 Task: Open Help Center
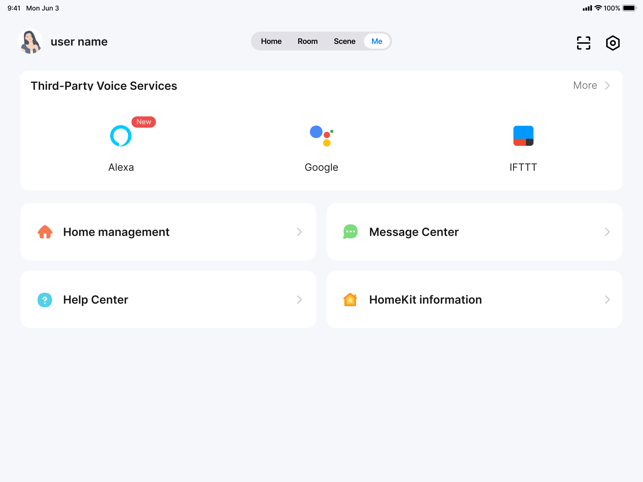(x=168, y=299)
